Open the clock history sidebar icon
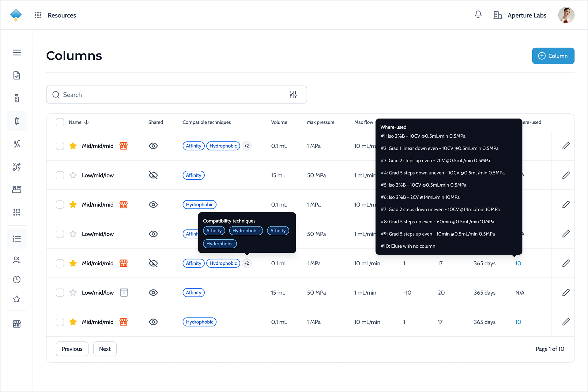The width and height of the screenshot is (588, 392). (x=17, y=279)
